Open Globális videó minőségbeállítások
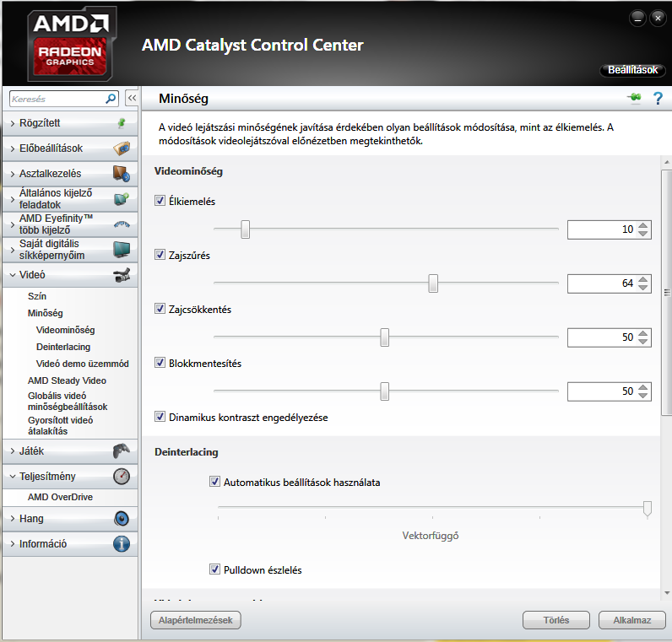Viewport: 672px width, 642px height. 68,401
